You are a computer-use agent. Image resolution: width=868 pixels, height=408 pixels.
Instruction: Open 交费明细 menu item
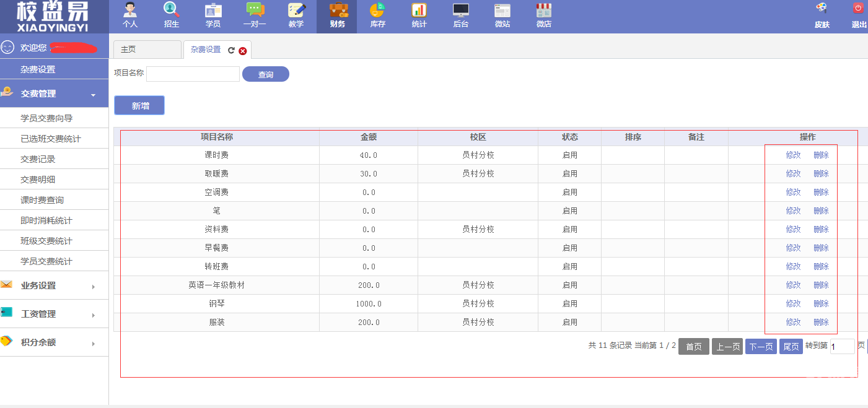[x=54, y=180]
